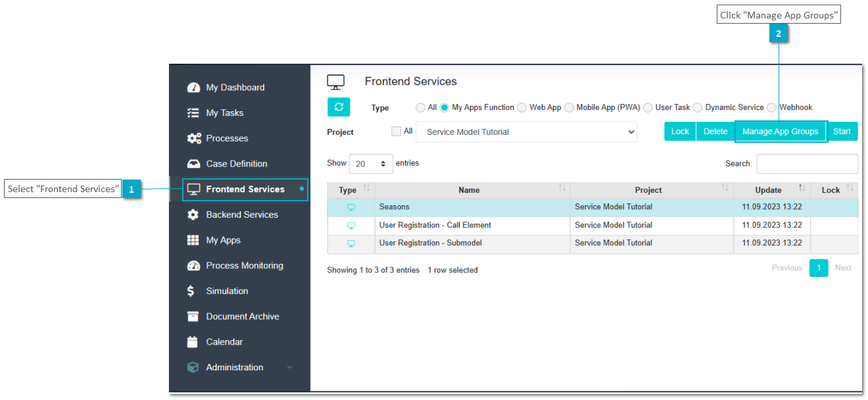Select the User Task radio button

(648, 107)
